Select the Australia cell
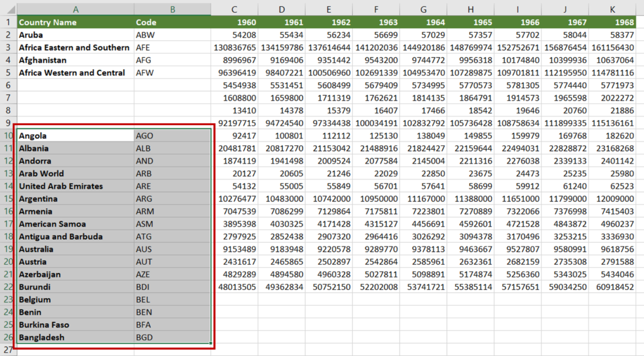Image resolution: width=644 pixels, height=356 pixels. point(75,249)
